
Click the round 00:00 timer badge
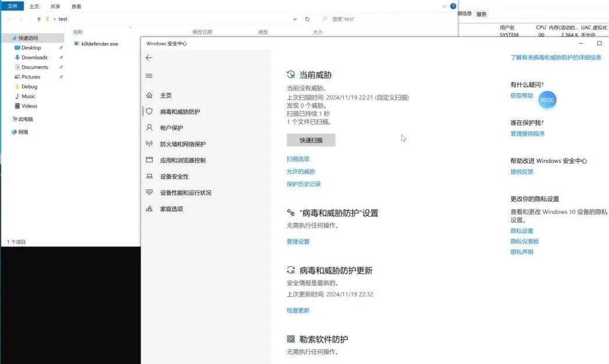pos(547,100)
